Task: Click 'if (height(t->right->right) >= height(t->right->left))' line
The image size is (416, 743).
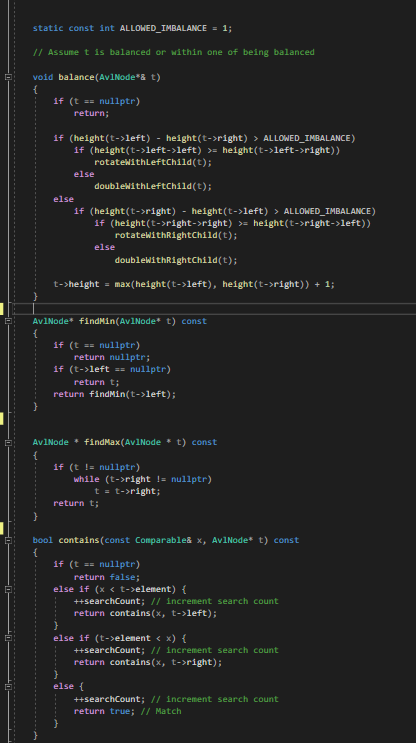Action: coord(233,223)
